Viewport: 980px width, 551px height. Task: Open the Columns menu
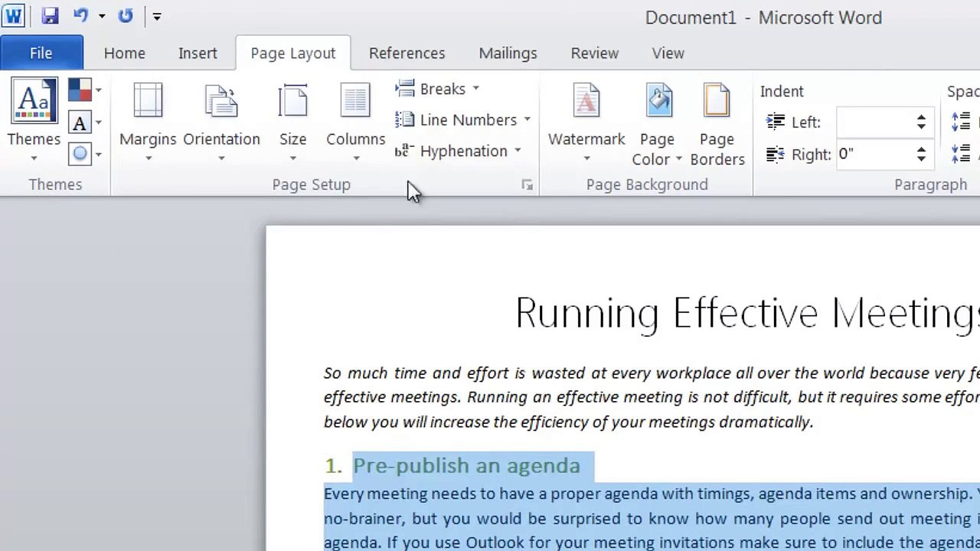pyautogui.click(x=355, y=121)
